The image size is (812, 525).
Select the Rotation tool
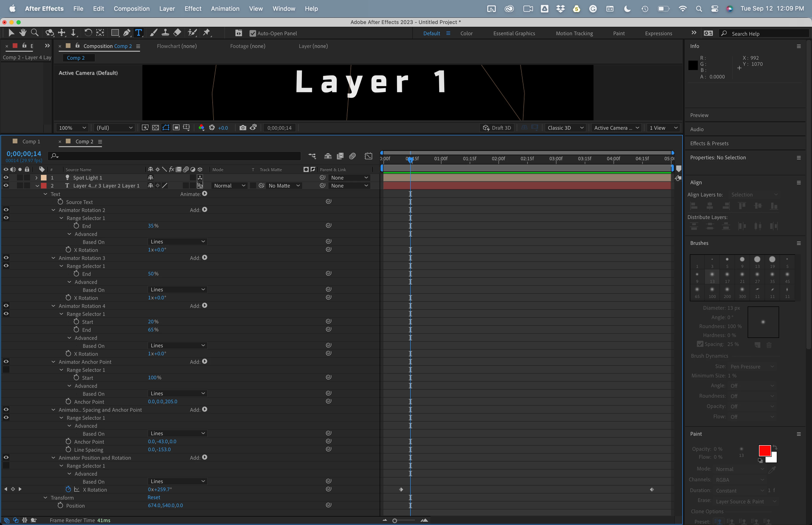(88, 33)
